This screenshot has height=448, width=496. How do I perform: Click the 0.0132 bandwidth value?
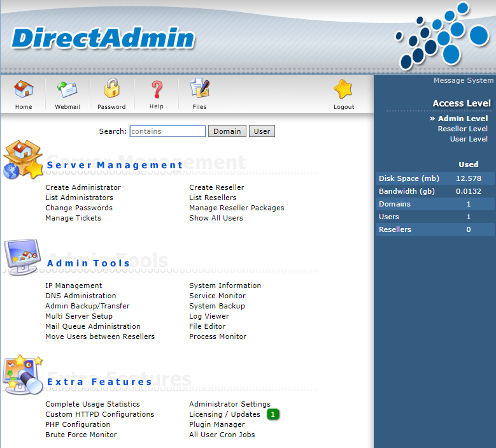[469, 191]
